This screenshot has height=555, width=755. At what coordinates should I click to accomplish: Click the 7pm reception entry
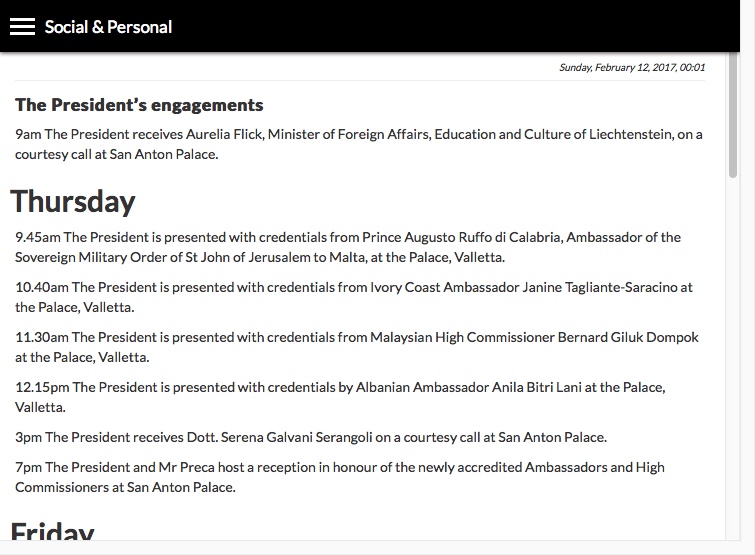(340, 477)
